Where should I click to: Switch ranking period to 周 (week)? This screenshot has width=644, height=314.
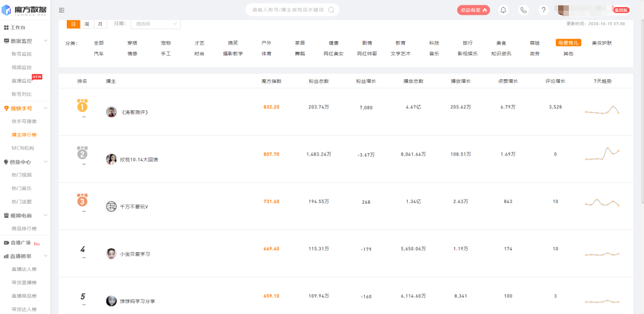click(x=86, y=24)
